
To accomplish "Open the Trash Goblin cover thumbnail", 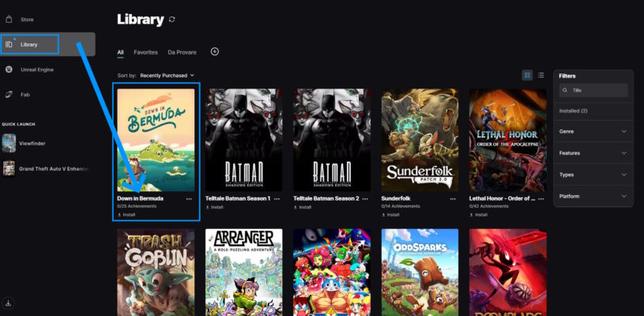I will click(x=156, y=272).
